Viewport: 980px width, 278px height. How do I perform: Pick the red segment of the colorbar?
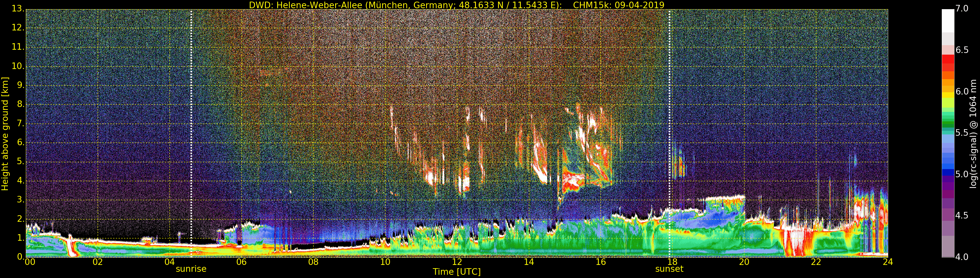click(948, 59)
